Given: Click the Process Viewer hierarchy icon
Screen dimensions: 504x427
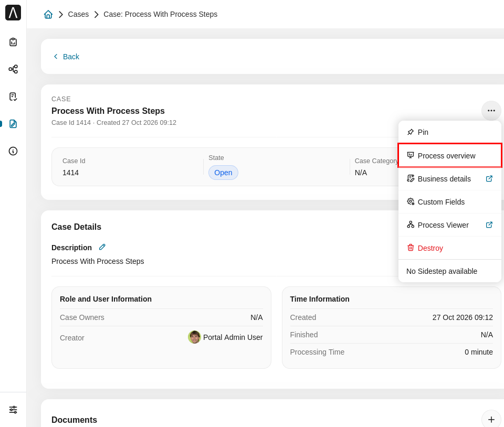Looking at the screenshot, I should click(x=411, y=225).
